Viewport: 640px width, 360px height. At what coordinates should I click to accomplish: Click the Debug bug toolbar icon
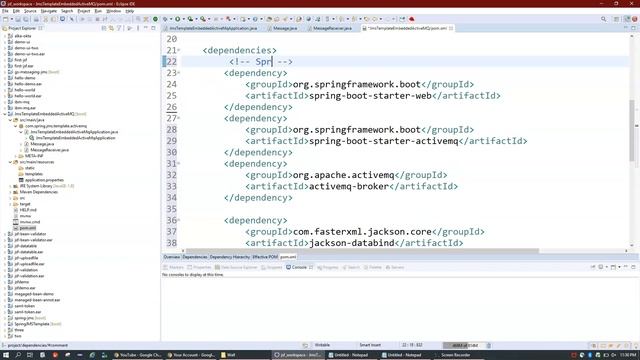point(165,19)
